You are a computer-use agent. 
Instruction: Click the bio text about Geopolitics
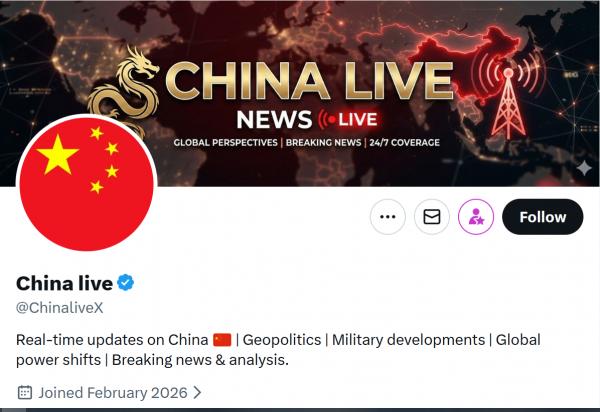click(x=282, y=340)
